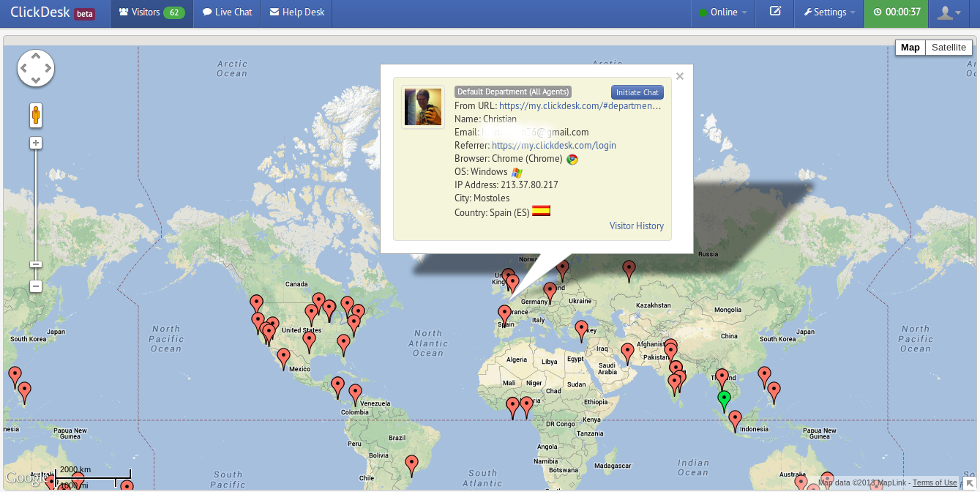980x492 pixels.
Task: Click the zoom in plus button
Action: coord(36,143)
